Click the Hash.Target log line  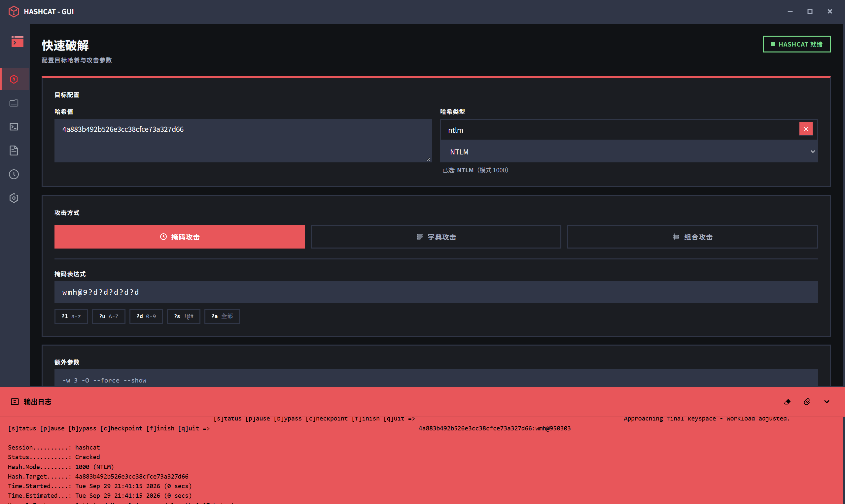(98, 477)
